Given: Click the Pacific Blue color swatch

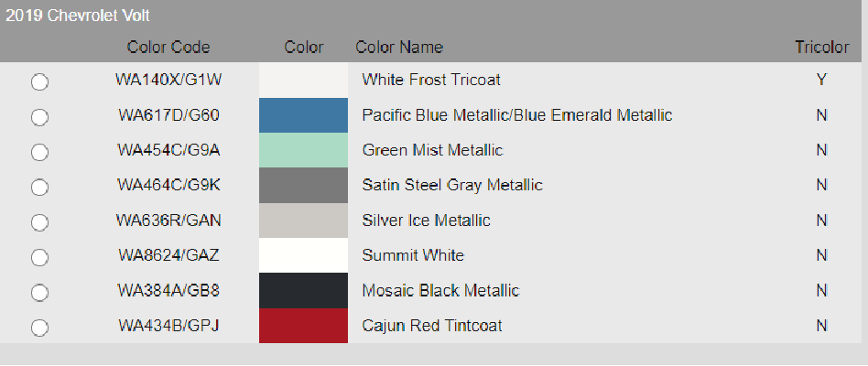Looking at the screenshot, I should point(303,115).
